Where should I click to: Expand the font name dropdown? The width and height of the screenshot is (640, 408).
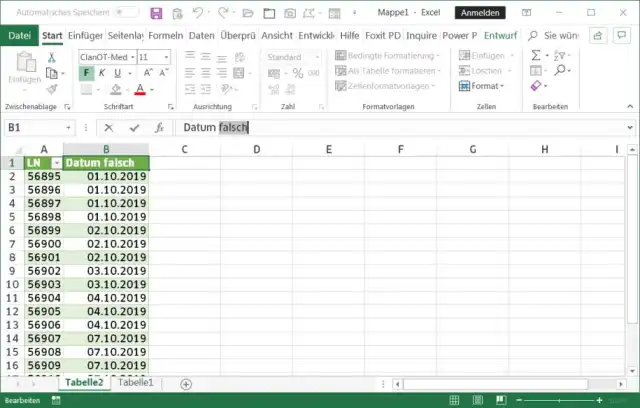pos(130,57)
